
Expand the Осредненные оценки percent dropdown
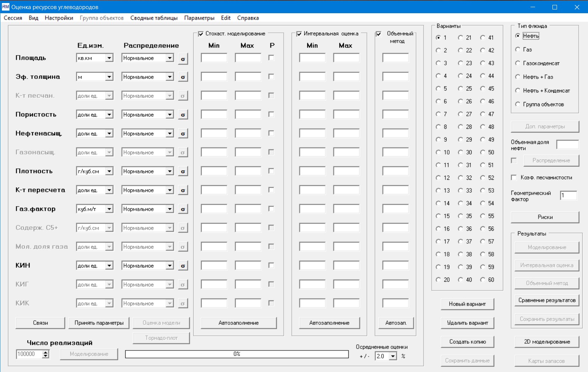coord(393,356)
